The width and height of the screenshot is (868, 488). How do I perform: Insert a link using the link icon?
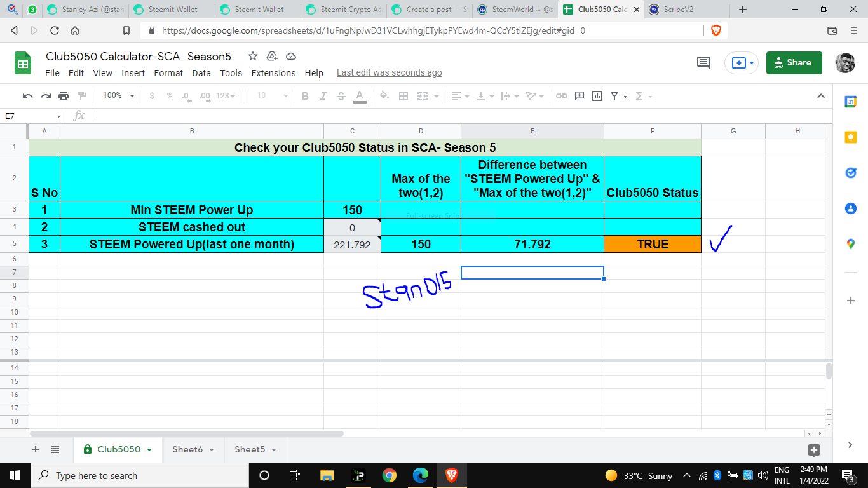(562, 96)
